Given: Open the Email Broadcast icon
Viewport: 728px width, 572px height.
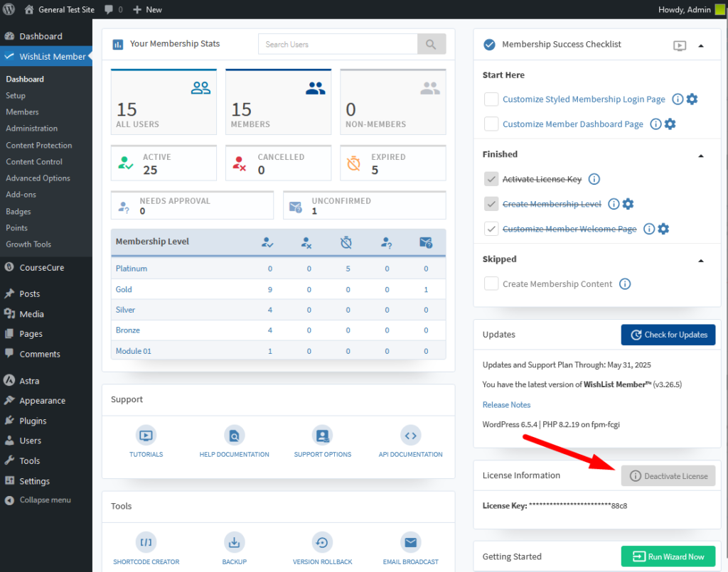Looking at the screenshot, I should (x=410, y=541).
